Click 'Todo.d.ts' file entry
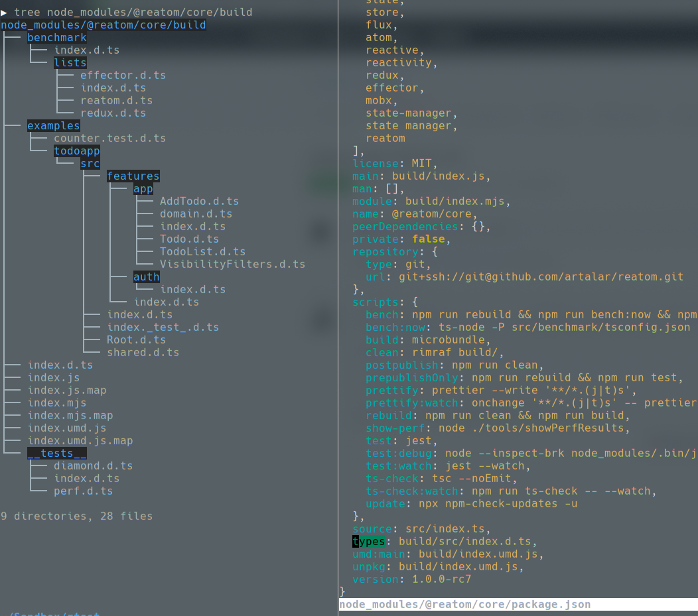The height and width of the screenshot is (616, 698). [x=189, y=239]
